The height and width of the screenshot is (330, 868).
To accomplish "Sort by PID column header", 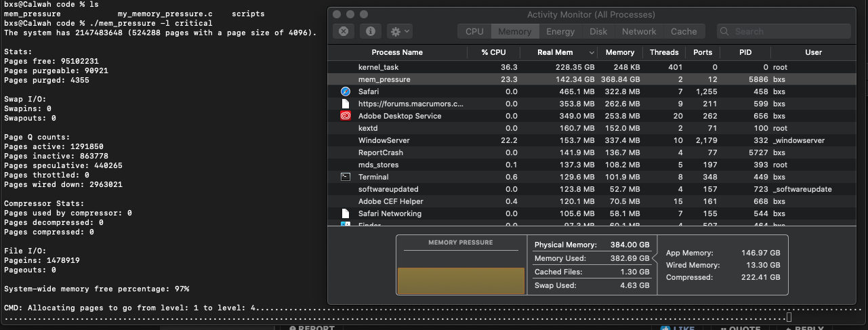I will (x=745, y=52).
